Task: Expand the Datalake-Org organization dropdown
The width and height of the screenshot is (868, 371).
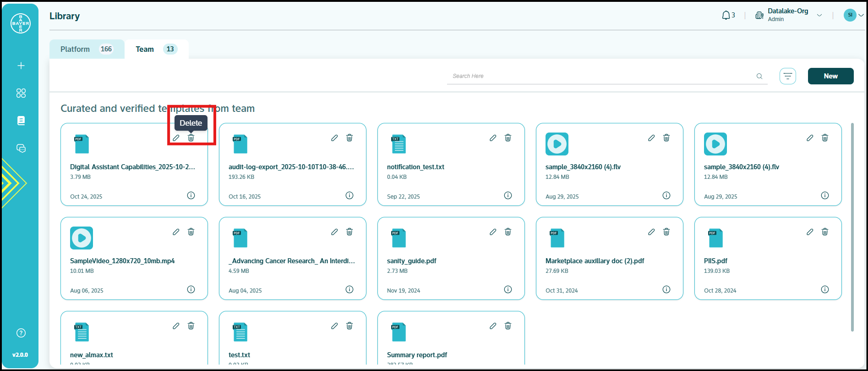Action: click(819, 15)
